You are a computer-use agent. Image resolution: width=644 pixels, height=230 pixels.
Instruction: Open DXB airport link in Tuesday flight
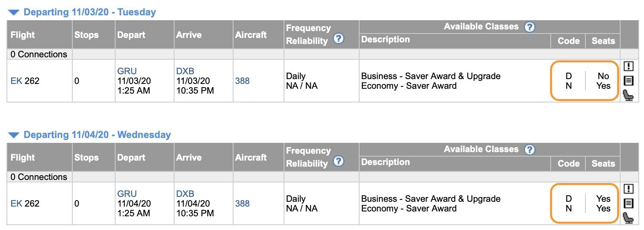point(185,71)
